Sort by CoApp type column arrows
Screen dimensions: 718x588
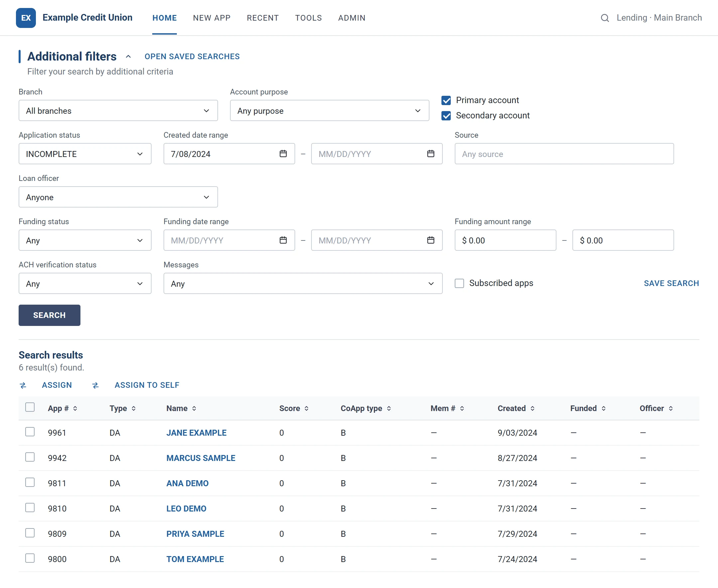click(389, 408)
